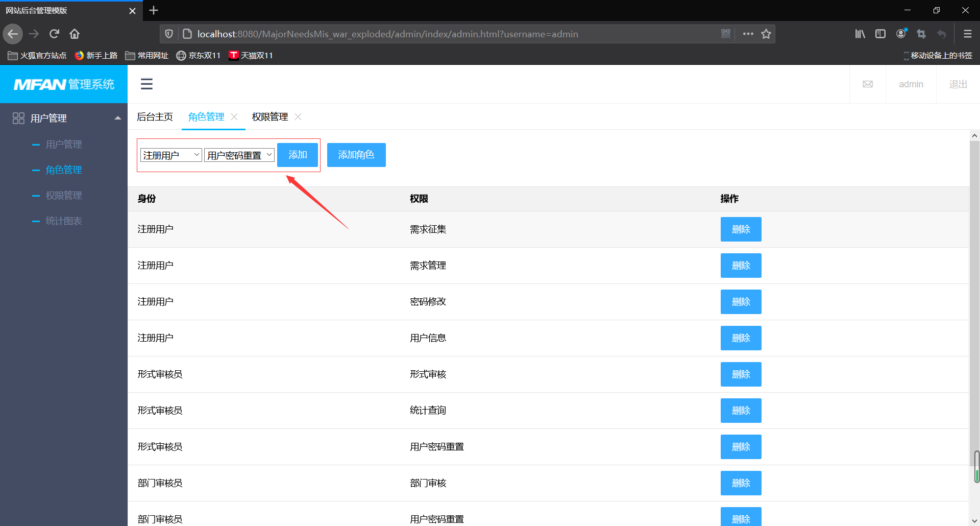Open 新手上路 bookmark

(96, 55)
